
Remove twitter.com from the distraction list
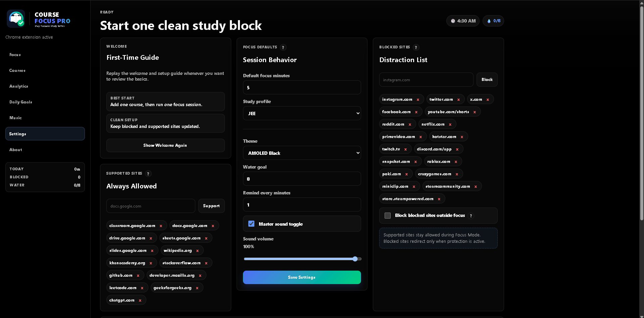coord(458,100)
